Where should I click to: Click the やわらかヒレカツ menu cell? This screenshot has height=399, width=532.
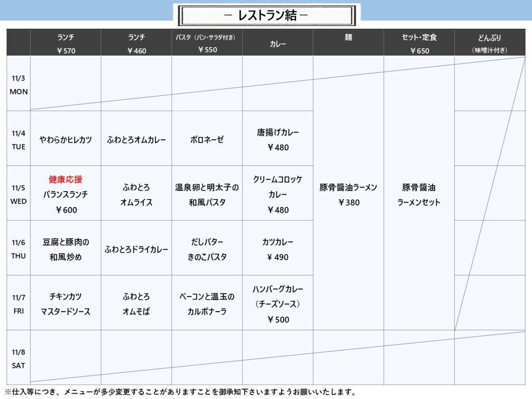[66, 140]
